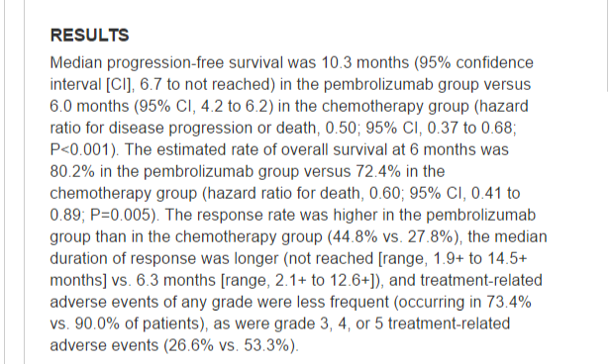This screenshot has width=612, height=364.
Task: Click the value "6.0 months" in third line
Action: [89, 107]
